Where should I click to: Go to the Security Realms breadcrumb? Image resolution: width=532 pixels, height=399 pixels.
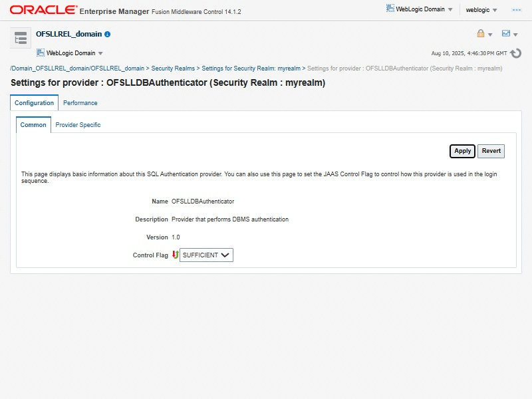click(173, 68)
